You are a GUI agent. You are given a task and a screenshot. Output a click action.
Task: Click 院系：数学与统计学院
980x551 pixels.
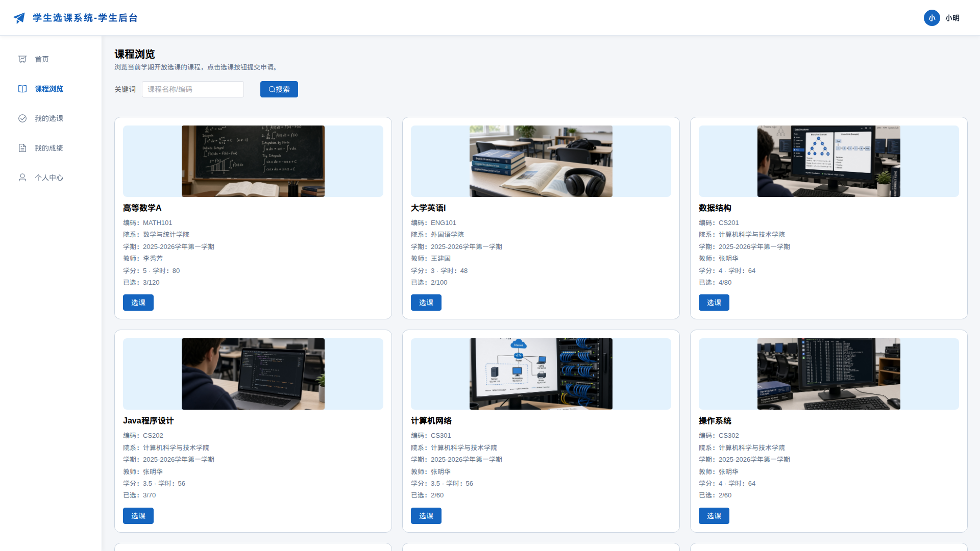pyautogui.click(x=156, y=234)
